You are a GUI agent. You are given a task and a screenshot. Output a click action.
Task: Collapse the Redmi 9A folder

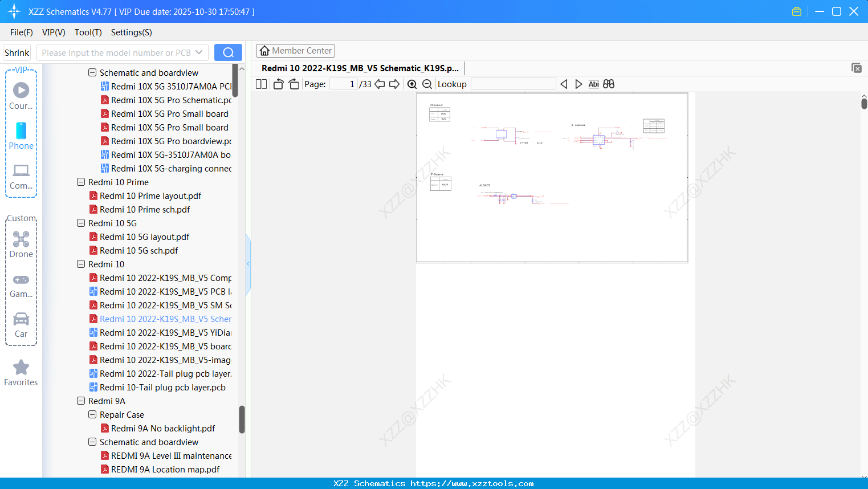[81, 401]
